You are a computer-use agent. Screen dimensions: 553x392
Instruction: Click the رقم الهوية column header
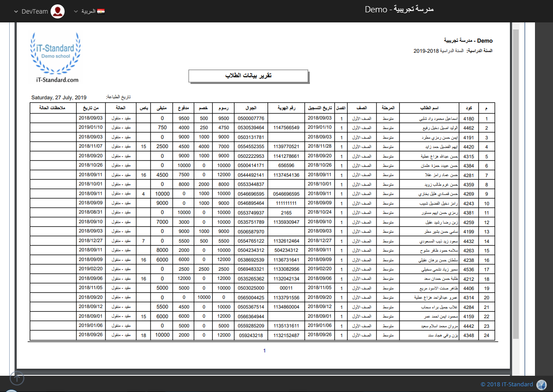(x=286, y=108)
